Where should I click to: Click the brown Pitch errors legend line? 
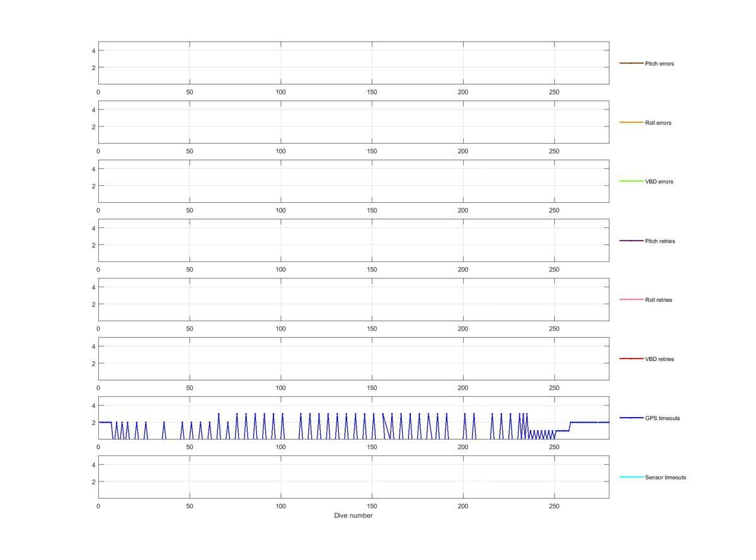point(631,63)
